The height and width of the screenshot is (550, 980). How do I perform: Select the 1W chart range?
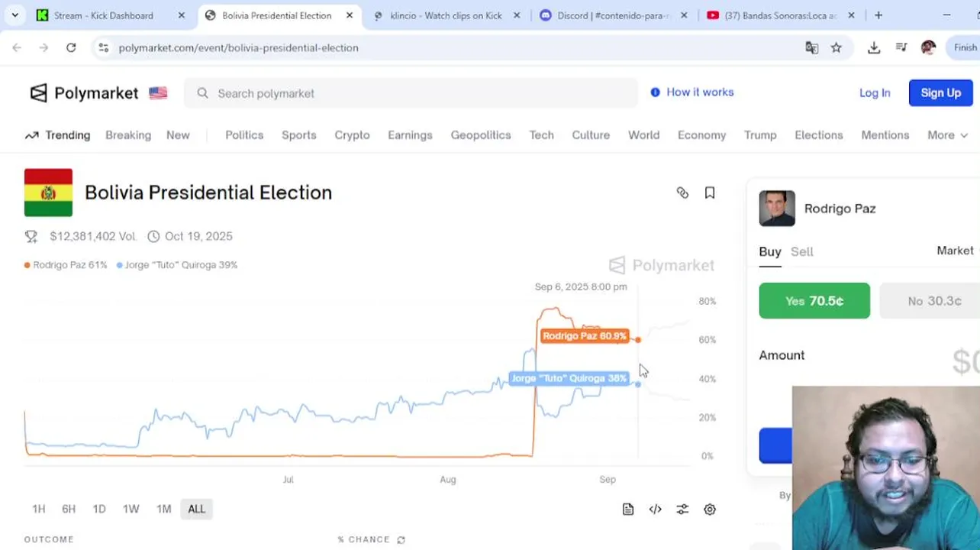click(x=131, y=509)
